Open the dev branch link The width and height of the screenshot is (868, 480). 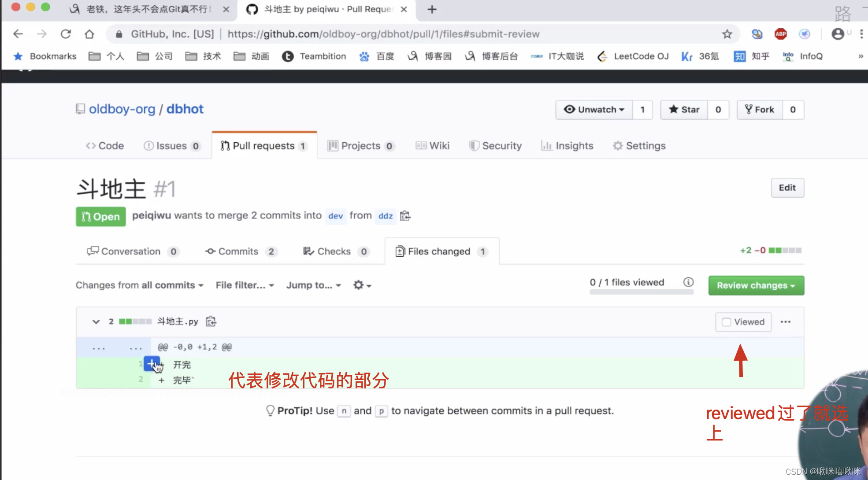pyautogui.click(x=335, y=216)
